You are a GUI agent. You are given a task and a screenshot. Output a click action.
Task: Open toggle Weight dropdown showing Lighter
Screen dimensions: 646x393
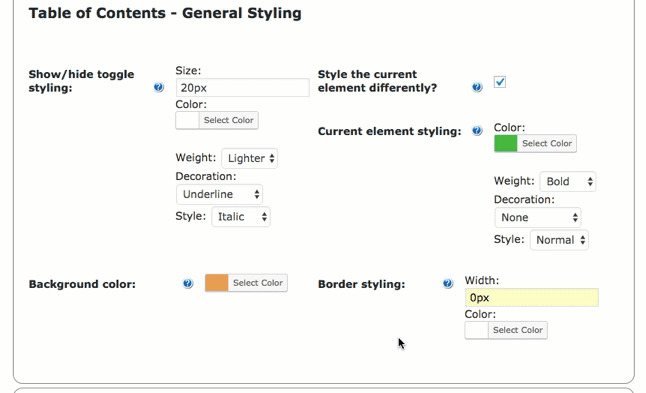249,158
